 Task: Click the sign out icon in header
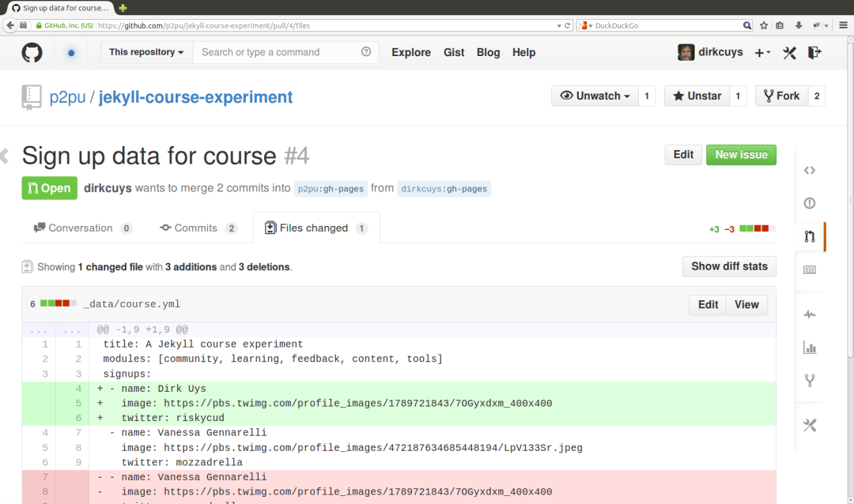click(814, 53)
